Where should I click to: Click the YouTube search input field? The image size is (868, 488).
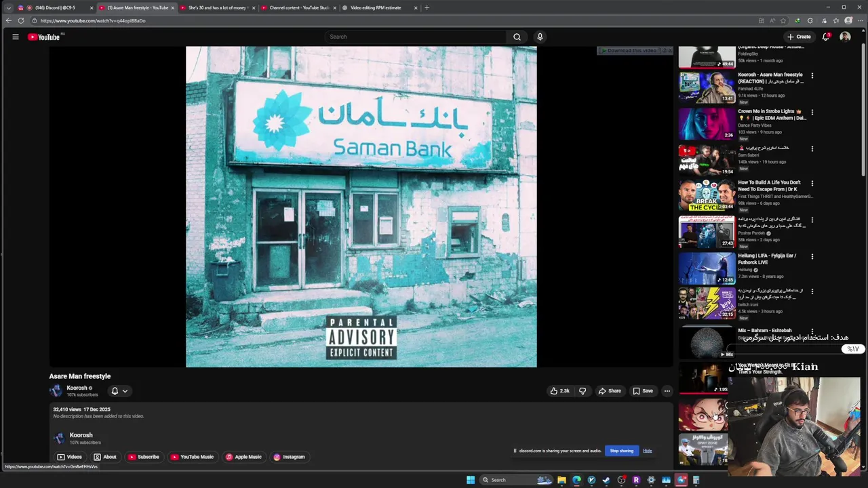(x=415, y=37)
